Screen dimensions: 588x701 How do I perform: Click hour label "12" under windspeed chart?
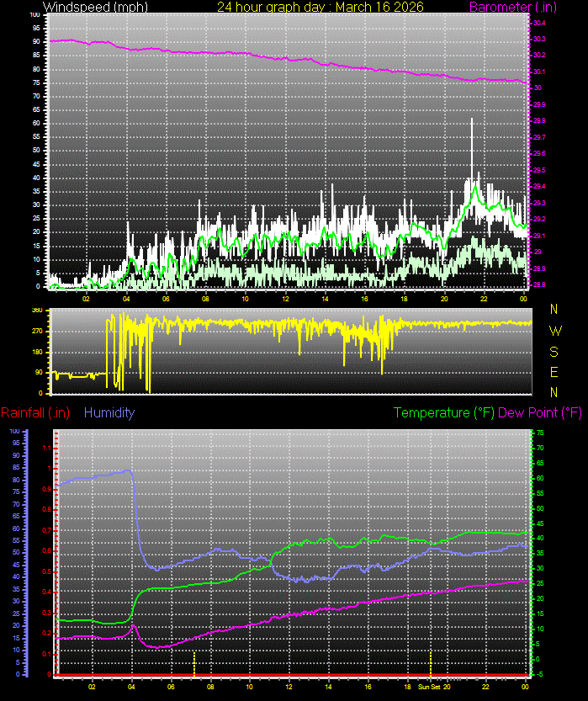(x=285, y=299)
